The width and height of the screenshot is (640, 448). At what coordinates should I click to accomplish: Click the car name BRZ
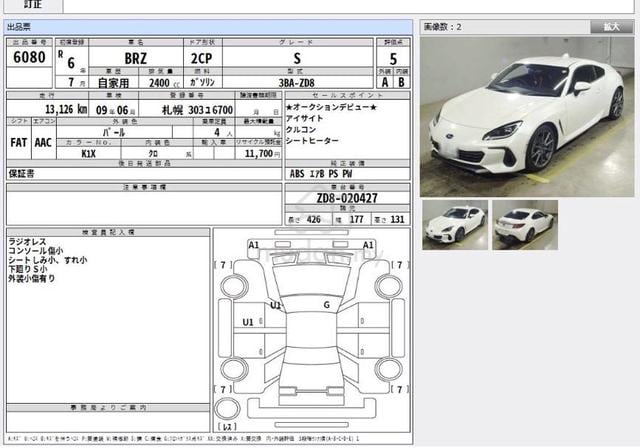coord(136,58)
